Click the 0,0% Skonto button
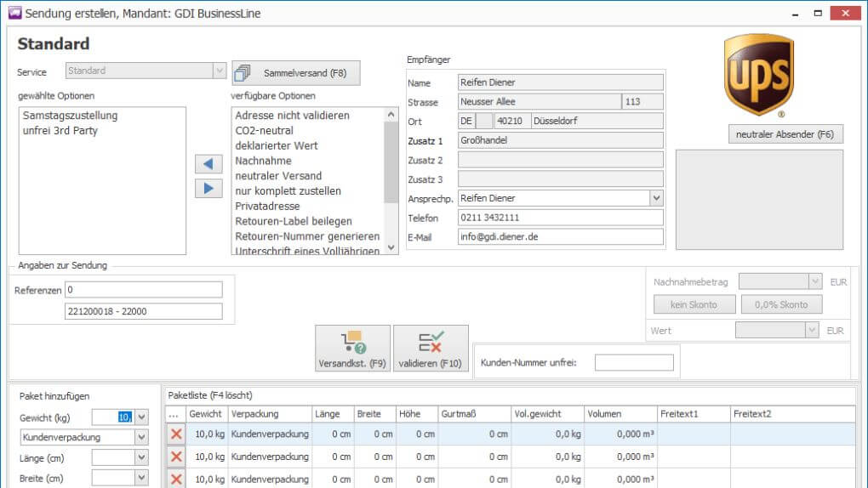This screenshot has width=868, height=488. (781, 304)
